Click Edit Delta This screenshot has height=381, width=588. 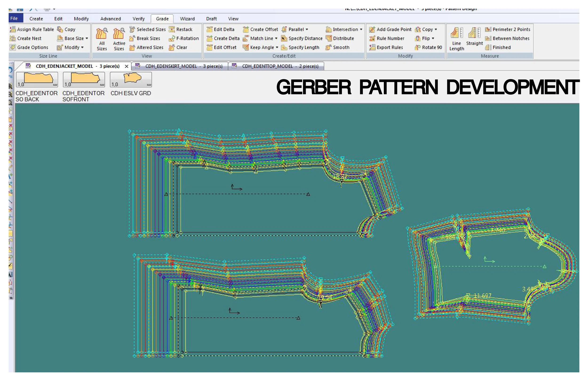point(220,29)
